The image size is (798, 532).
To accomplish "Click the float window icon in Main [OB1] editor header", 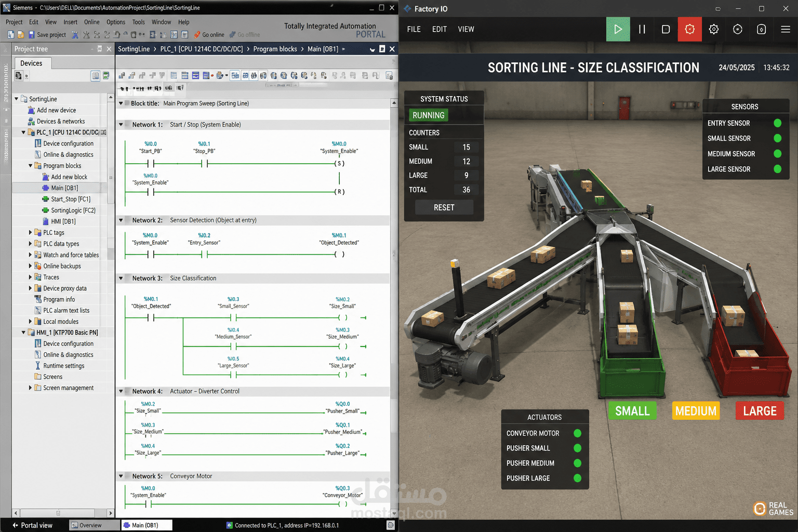I will click(382, 49).
